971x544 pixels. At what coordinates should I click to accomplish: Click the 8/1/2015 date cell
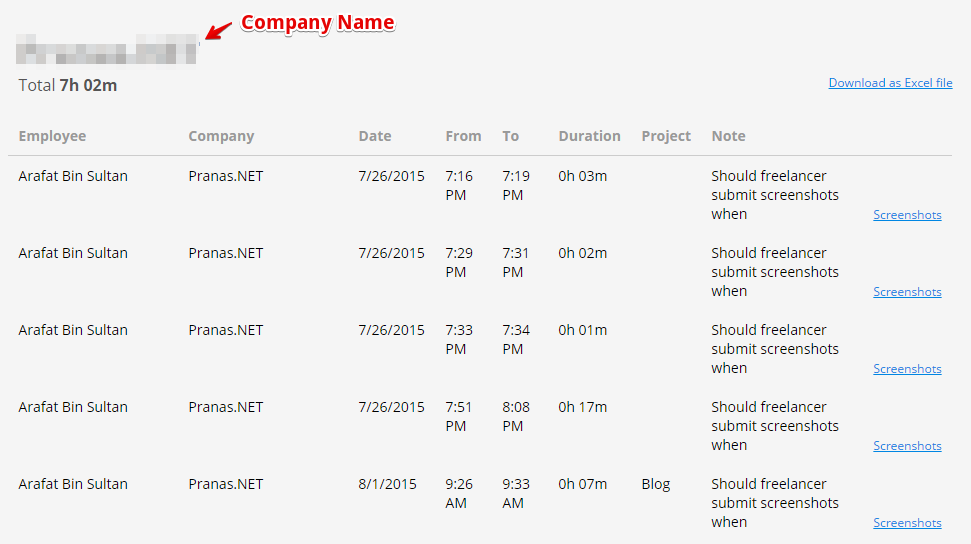click(x=388, y=485)
